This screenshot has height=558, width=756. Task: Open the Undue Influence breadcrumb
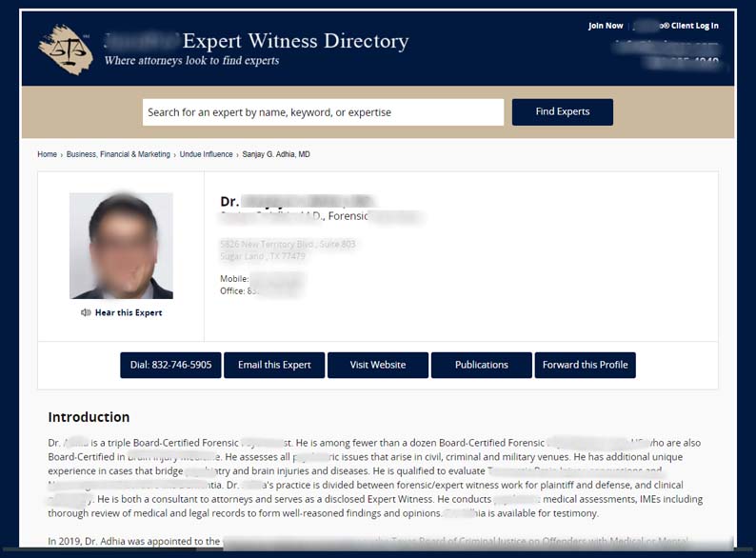206,154
